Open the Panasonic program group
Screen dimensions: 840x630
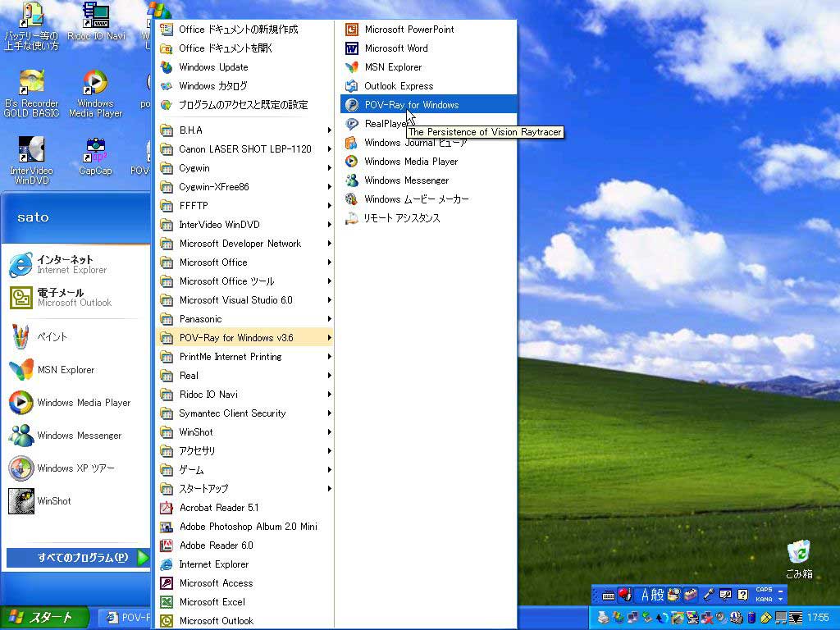pyautogui.click(x=245, y=319)
